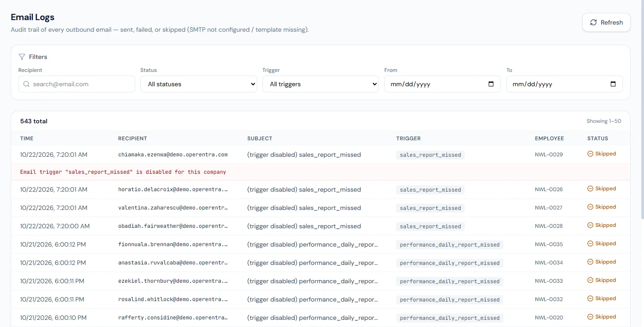Open the To date calendar picker icon
The height and width of the screenshot is (327, 644).
coord(613,84)
